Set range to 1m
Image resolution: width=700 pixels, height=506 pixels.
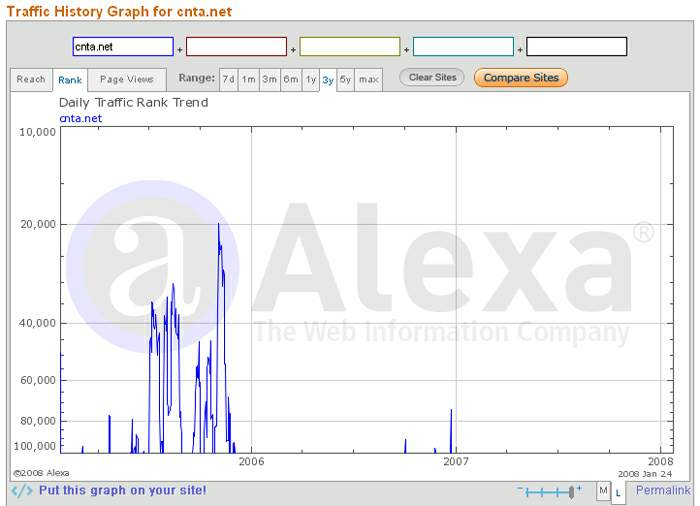click(249, 79)
